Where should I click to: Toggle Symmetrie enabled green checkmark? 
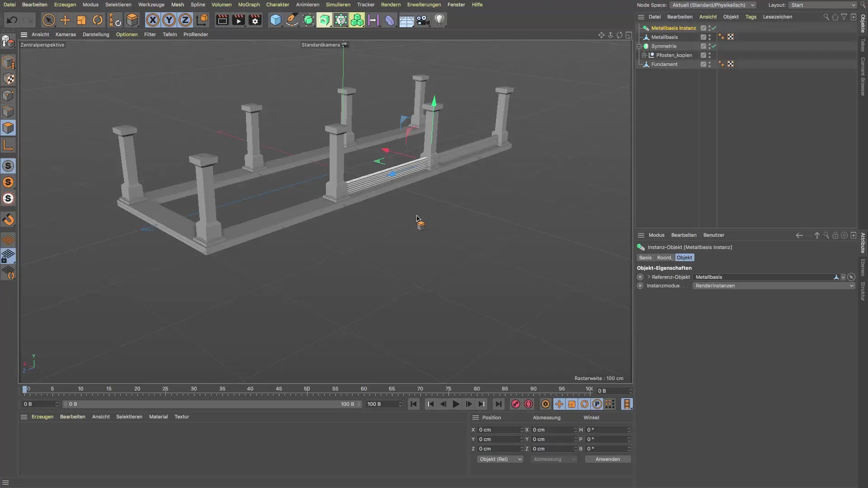click(714, 46)
